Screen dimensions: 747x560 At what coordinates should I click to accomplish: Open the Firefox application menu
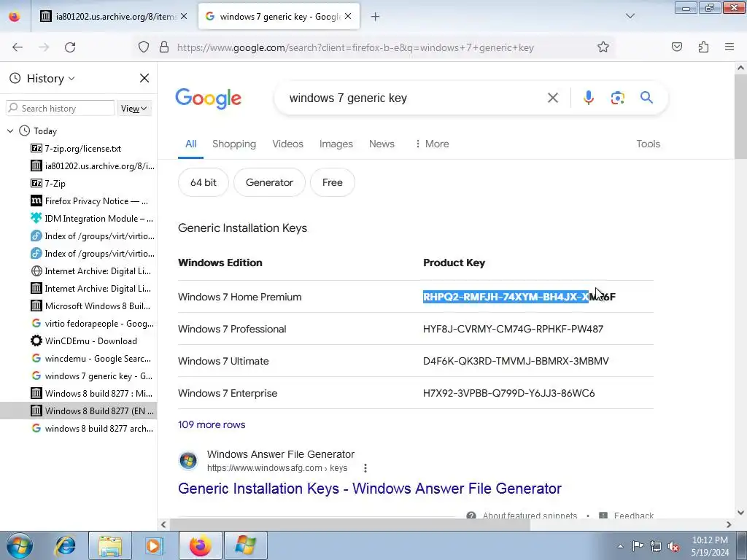coord(729,47)
